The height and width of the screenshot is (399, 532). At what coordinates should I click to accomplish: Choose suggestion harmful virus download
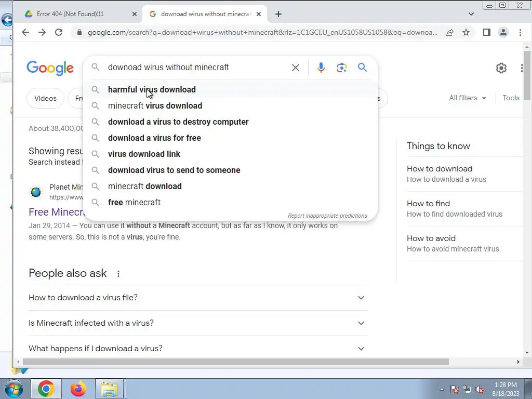pos(230,89)
